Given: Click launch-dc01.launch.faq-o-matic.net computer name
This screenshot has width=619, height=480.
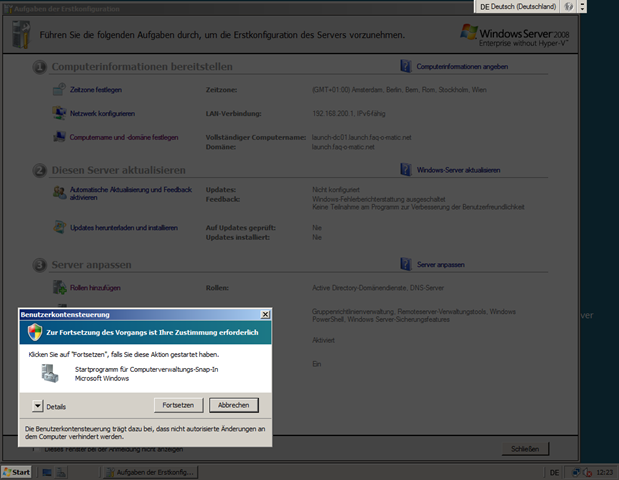Looking at the screenshot, I should [362, 137].
